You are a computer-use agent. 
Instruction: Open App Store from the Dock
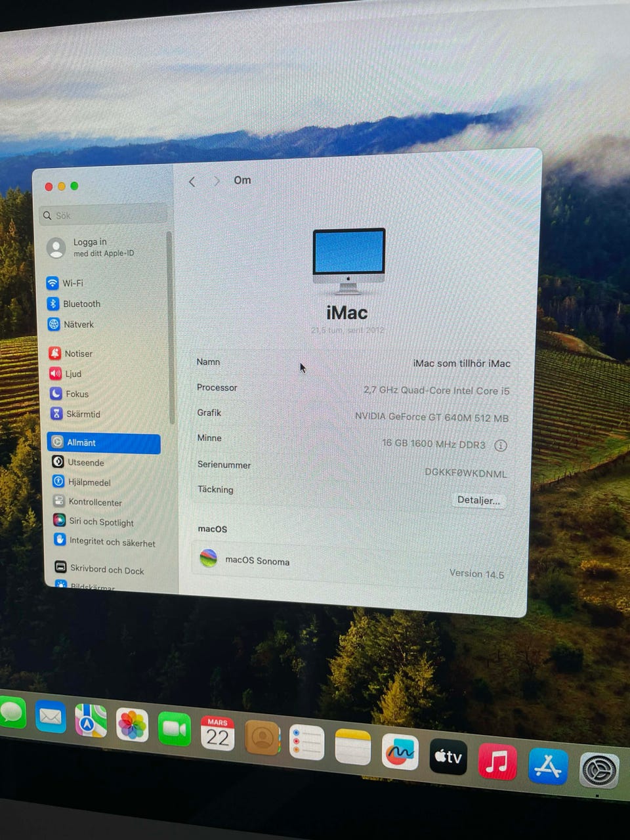[x=548, y=766]
